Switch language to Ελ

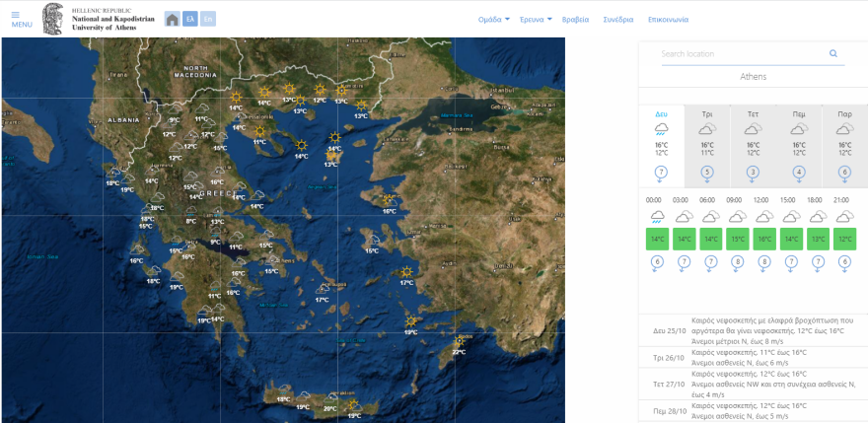click(189, 19)
